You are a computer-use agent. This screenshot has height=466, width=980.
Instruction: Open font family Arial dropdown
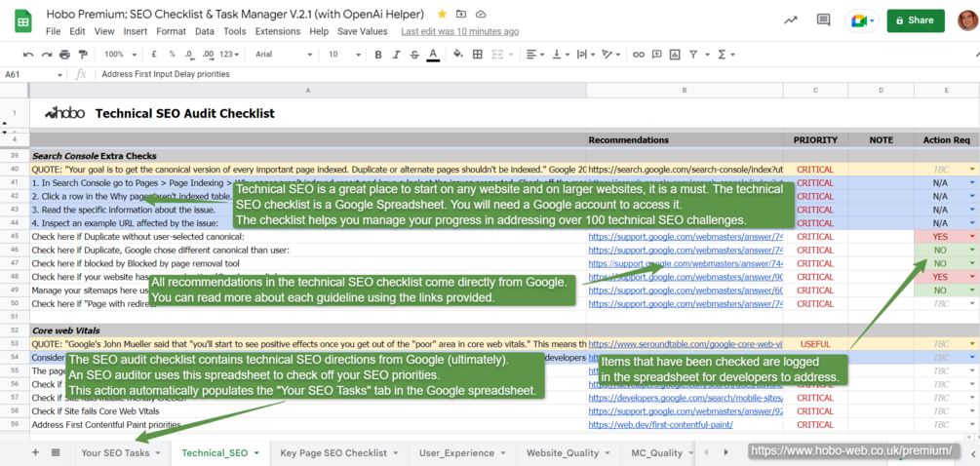(283, 55)
